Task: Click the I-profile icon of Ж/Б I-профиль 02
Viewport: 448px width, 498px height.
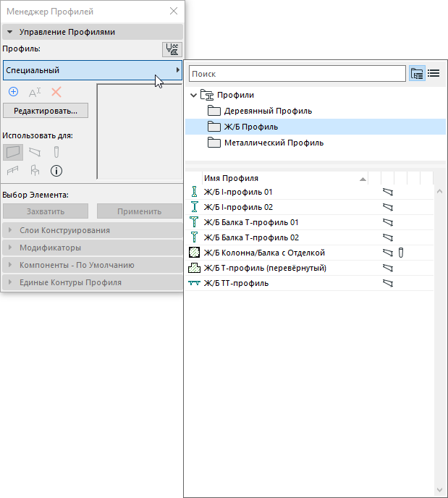Action: (194, 207)
